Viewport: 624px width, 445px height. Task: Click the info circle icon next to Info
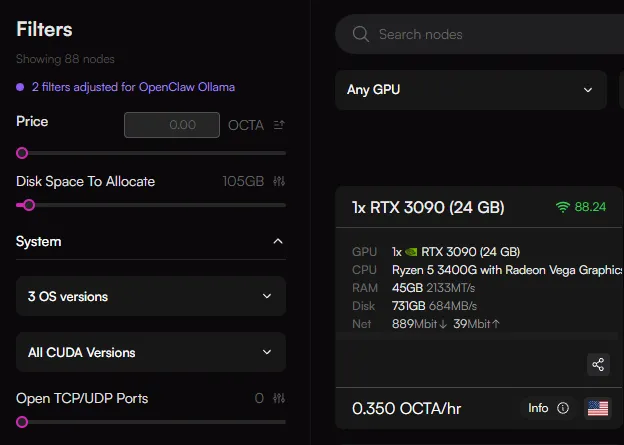(563, 408)
